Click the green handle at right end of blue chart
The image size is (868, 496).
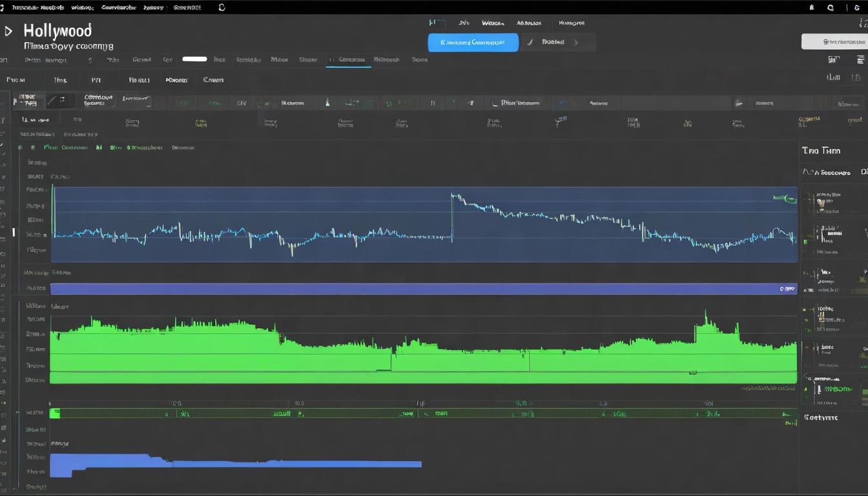784,198
